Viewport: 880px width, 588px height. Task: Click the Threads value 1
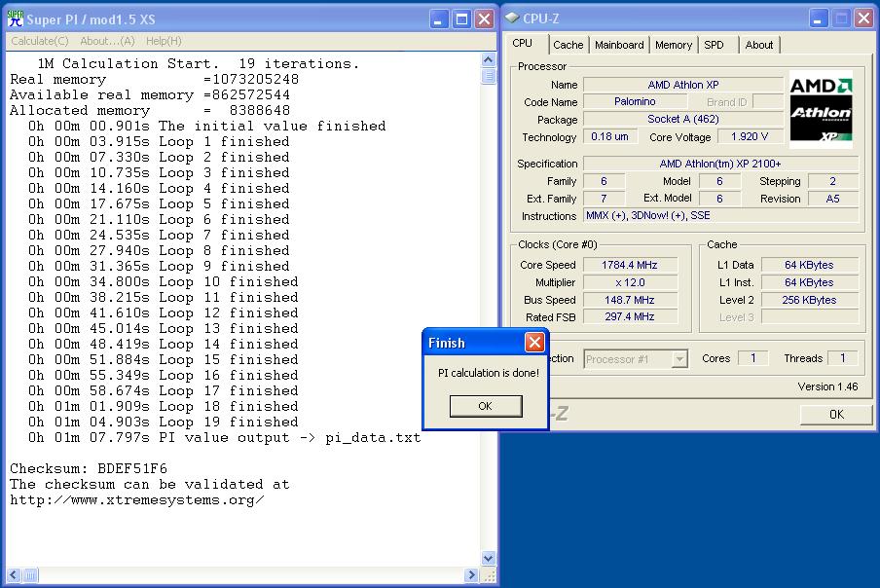click(x=842, y=358)
